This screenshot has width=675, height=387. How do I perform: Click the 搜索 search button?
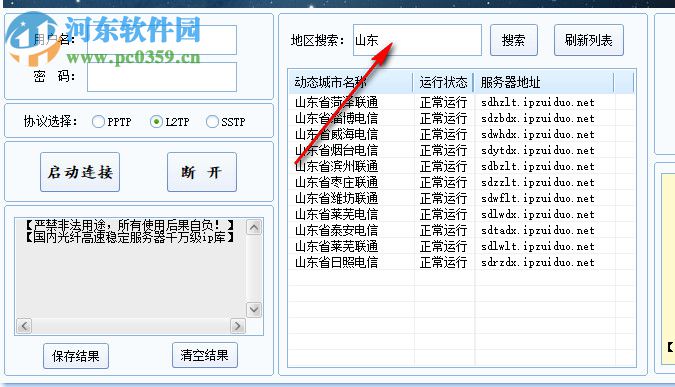pyautogui.click(x=514, y=40)
